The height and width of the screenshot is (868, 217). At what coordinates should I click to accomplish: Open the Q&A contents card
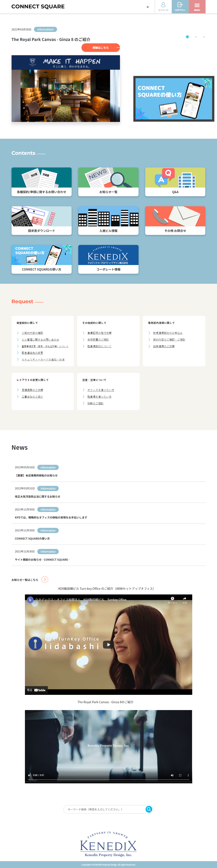(x=175, y=182)
